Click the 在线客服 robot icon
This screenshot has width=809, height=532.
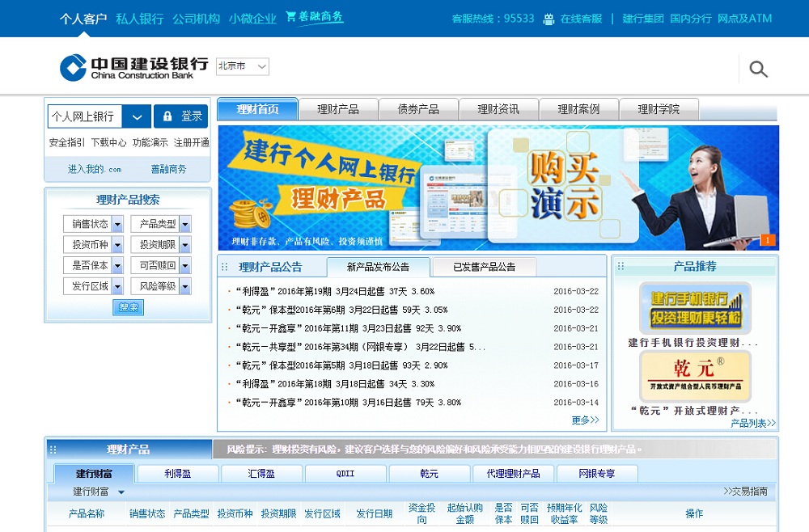(549, 19)
